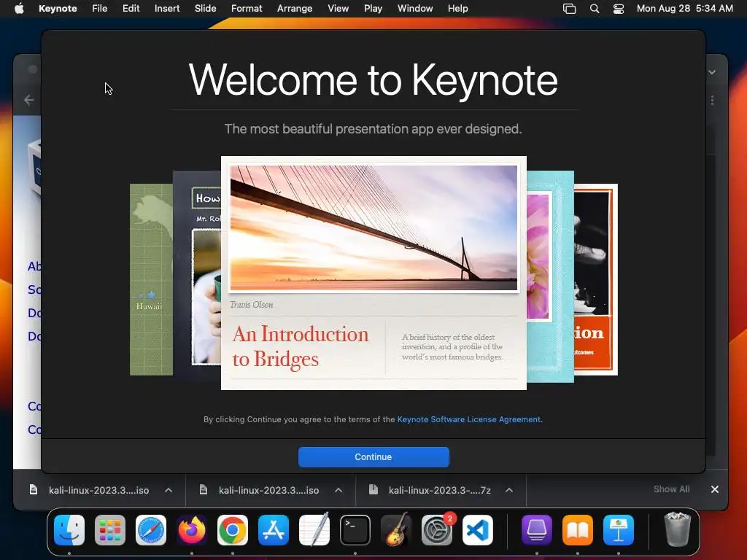Open TextEdit from the Dock
The image size is (747, 560).
coord(314,530)
